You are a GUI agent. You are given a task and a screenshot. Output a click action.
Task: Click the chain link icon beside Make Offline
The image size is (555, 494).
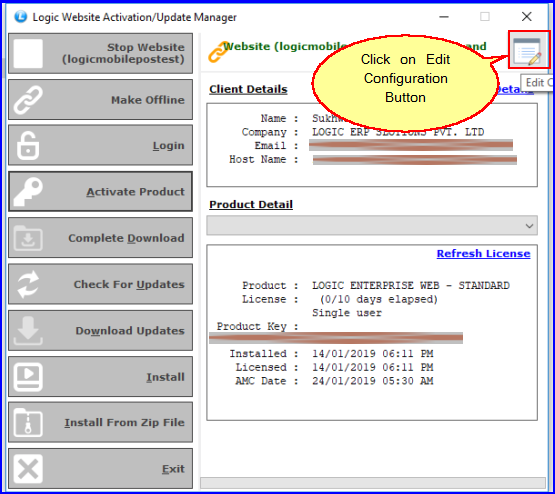click(28, 99)
